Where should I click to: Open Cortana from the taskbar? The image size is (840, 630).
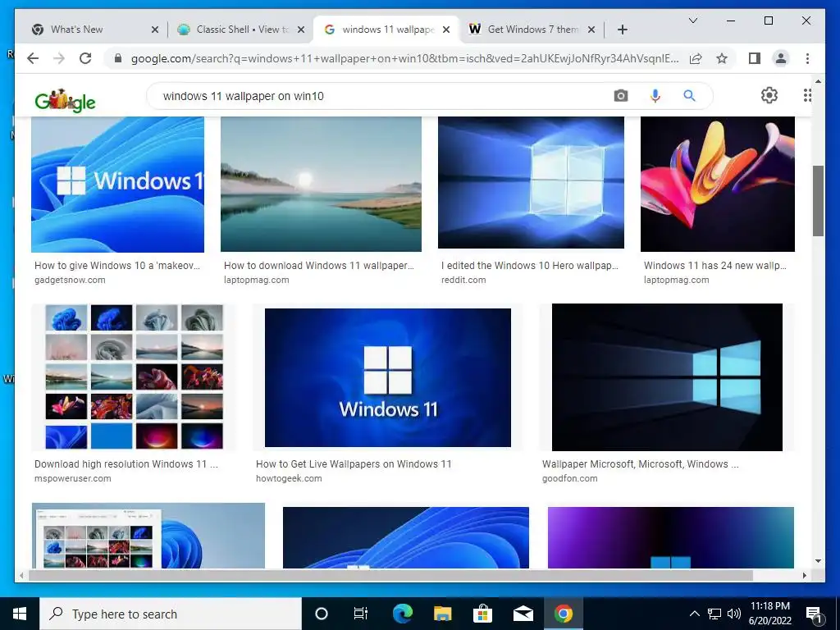pos(321,614)
